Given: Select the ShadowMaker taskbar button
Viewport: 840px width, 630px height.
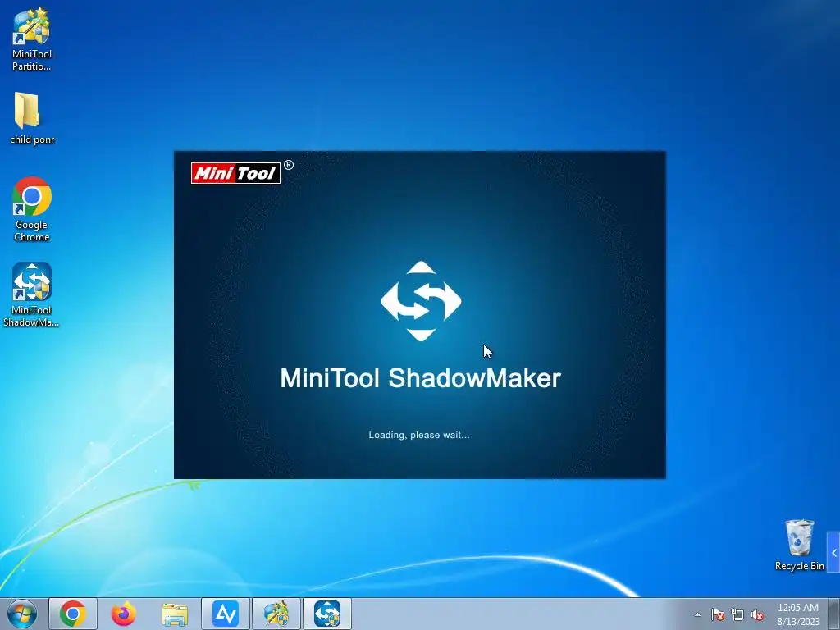Looking at the screenshot, I should (x=327, y=614).
